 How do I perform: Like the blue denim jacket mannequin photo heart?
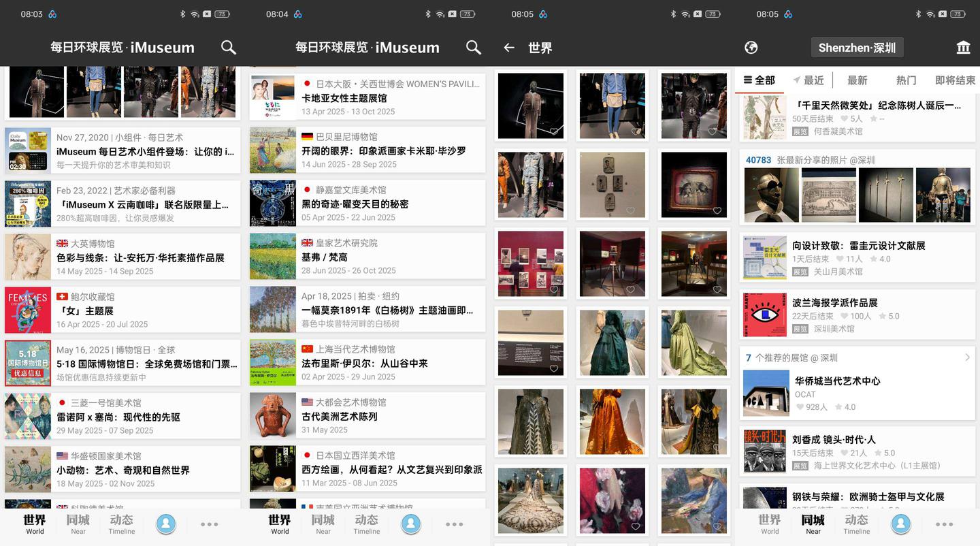[x=635, y=132]
